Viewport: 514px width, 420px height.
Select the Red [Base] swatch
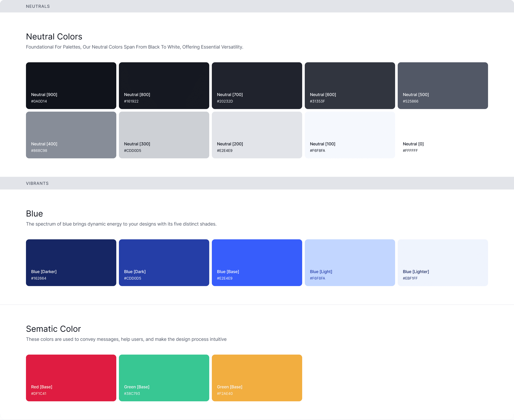pos(71,378)
